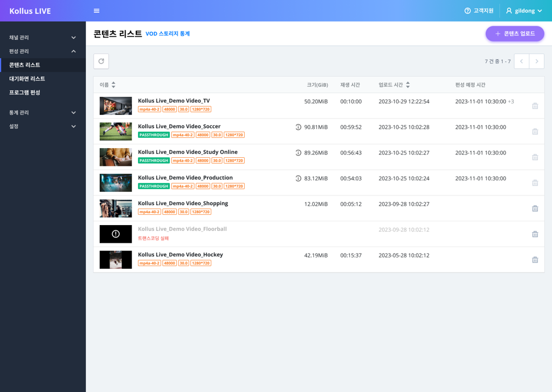Go to next page of results
The image size is (552, 392).
tap(536, 61)
